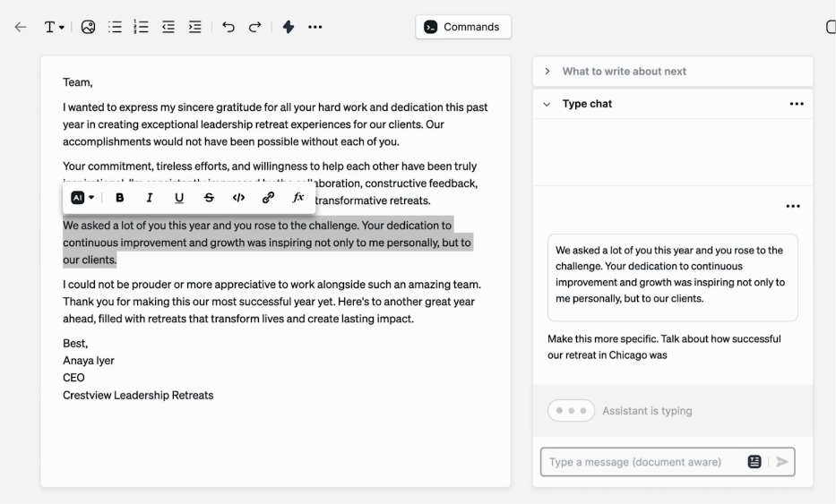
Task: Click 'Crestview Leadership Retreats' signature line
Action: pyautogui.click(x=138, y=396)
